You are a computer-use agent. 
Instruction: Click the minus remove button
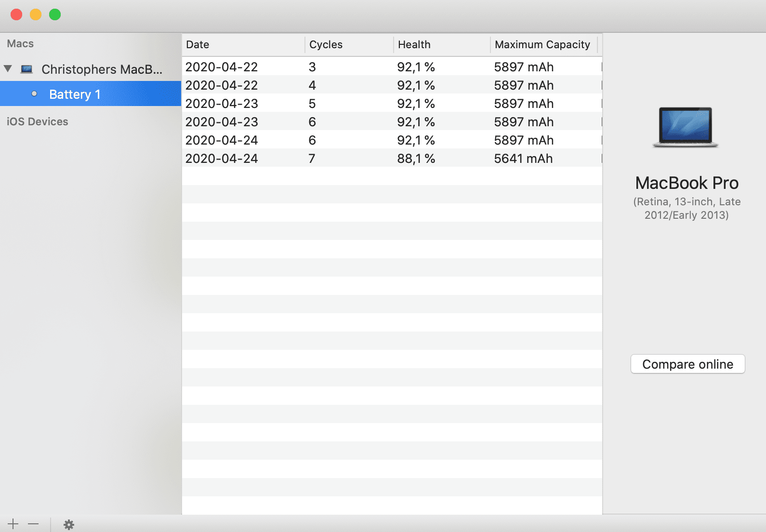pyautogui.click(x=33, y=524)
